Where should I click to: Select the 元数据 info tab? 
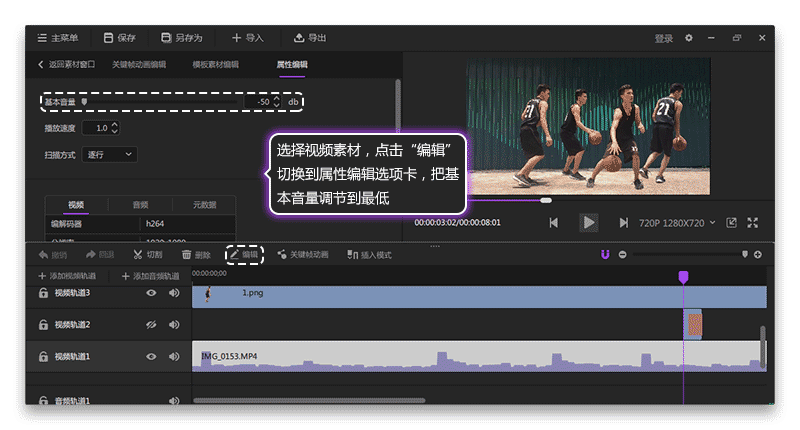[205, 205]
